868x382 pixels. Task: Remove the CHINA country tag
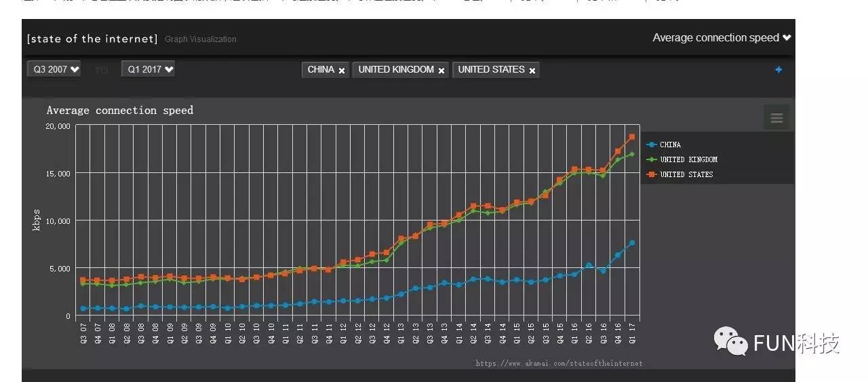point(342,71)
